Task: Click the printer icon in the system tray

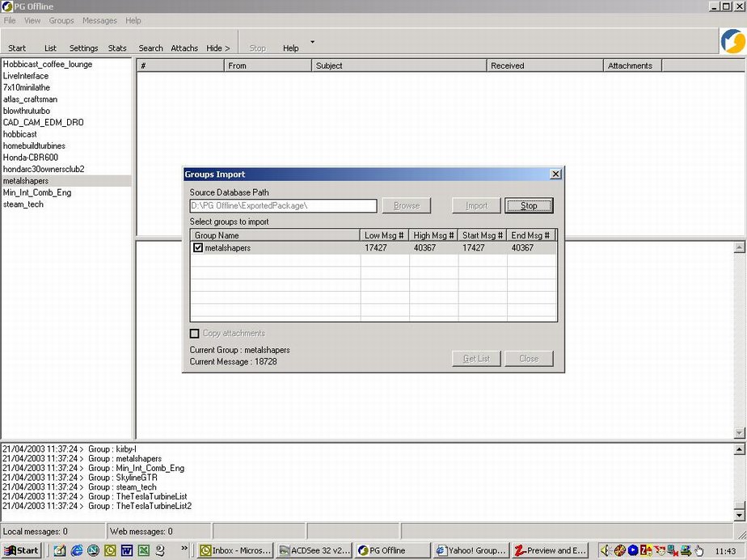Action: tap(686, 550)
